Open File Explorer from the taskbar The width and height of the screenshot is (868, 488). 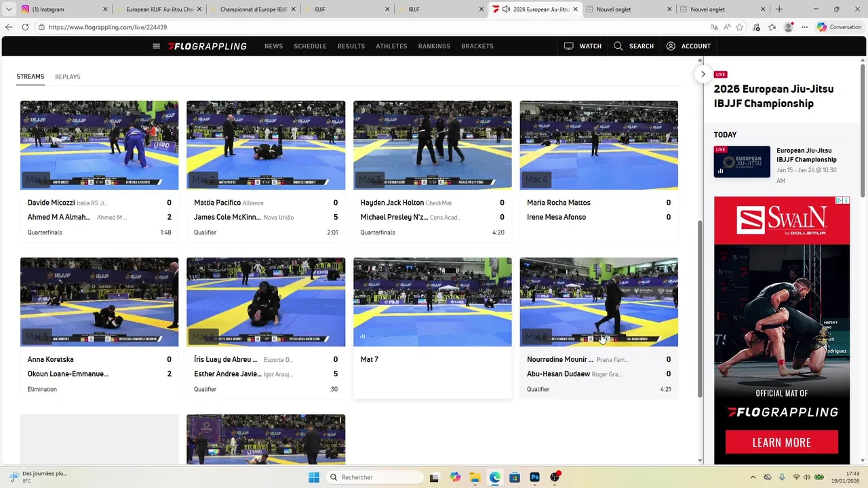475,477
